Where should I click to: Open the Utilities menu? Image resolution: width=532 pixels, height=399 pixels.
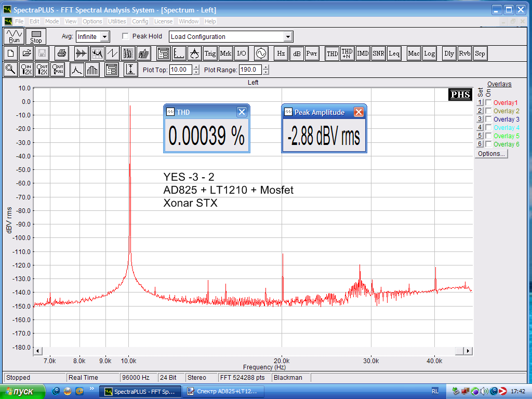(x=117, y=21)
